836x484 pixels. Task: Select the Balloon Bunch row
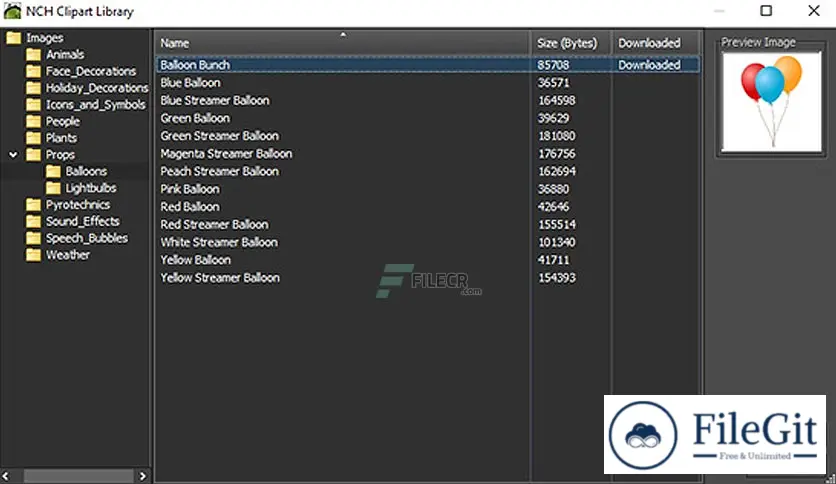pyautogui.click(x=428, y=64)
